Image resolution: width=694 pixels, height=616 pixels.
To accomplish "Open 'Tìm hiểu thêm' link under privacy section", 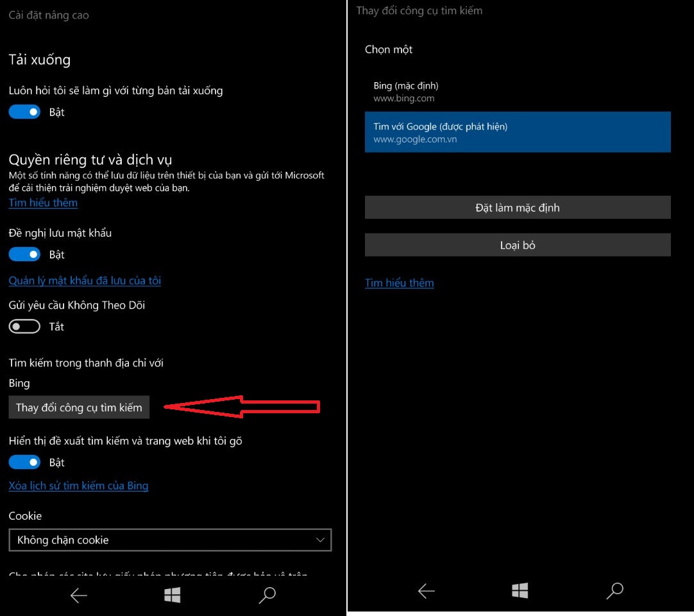I will (43, 203).
